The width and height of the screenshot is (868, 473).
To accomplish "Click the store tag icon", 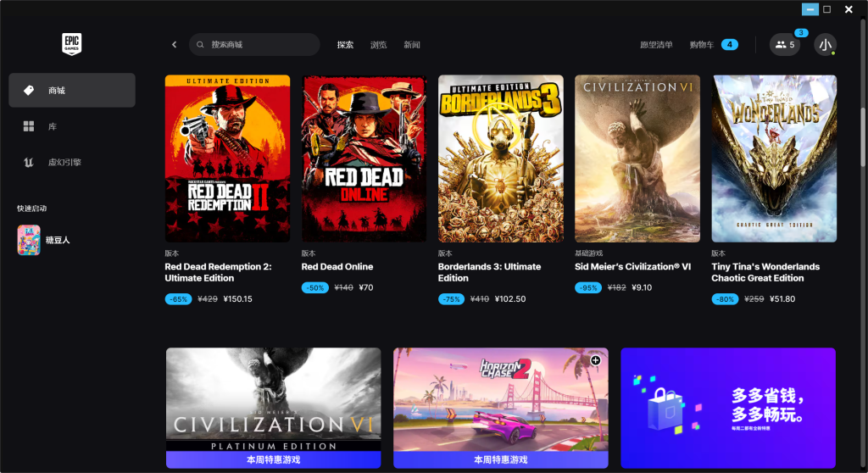I will pyautogui.click(x=29, y=90).
